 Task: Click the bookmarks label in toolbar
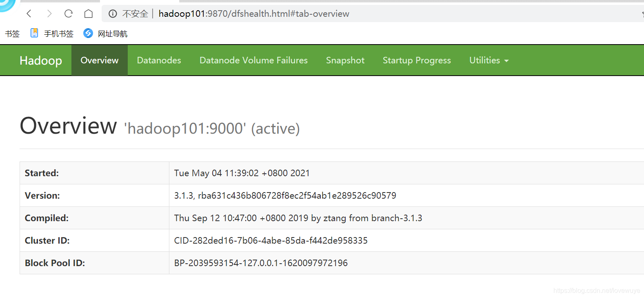[12, 34]
